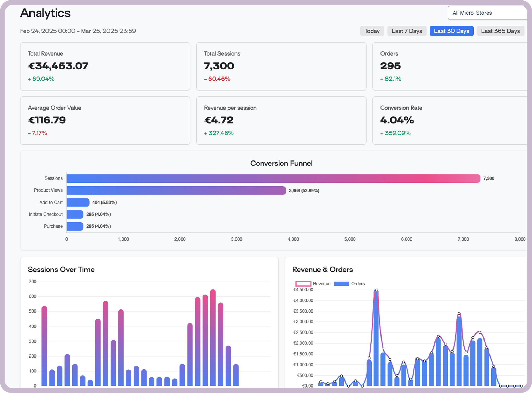Screen dimensions: 532x393
Task: Select the Revenue per session card
Action: pos(281,120)
